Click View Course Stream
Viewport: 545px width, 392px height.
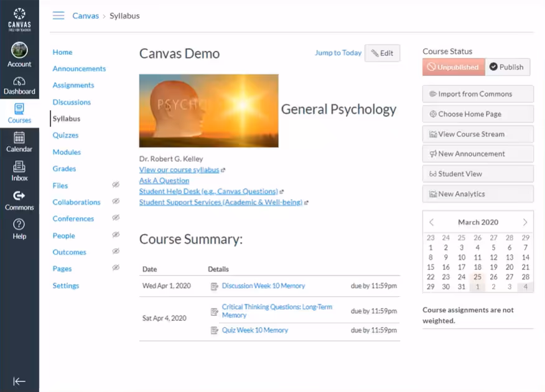478,134
